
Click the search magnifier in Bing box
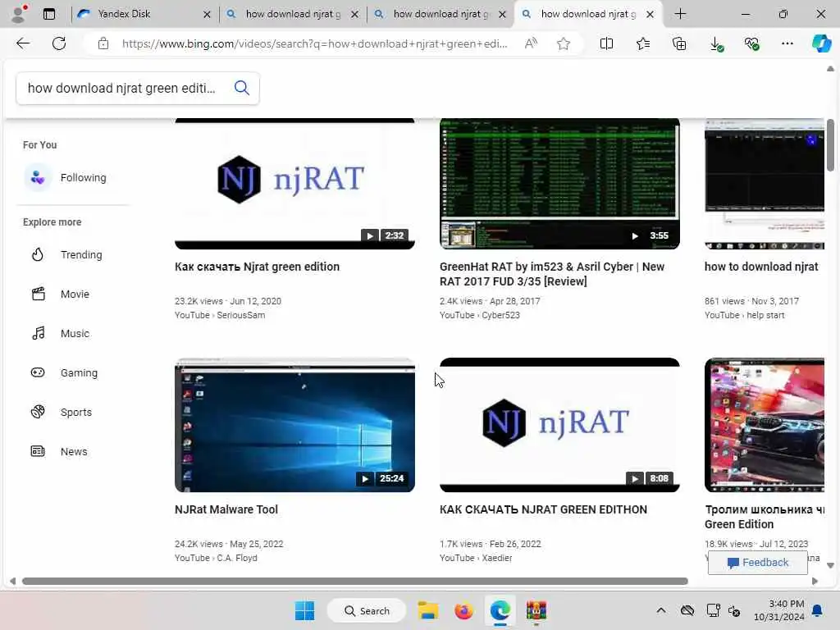242,88
